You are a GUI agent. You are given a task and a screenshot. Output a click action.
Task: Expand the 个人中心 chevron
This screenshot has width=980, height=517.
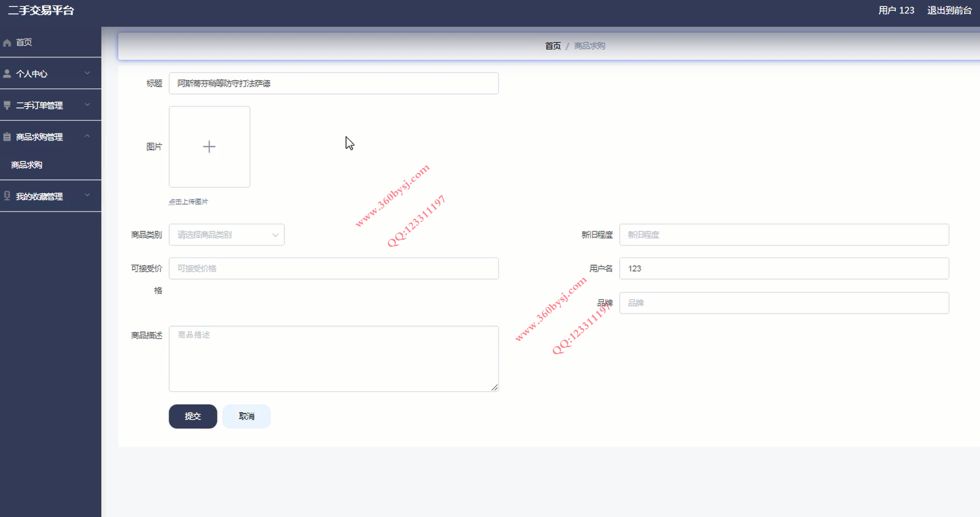[x=87, y=73]
